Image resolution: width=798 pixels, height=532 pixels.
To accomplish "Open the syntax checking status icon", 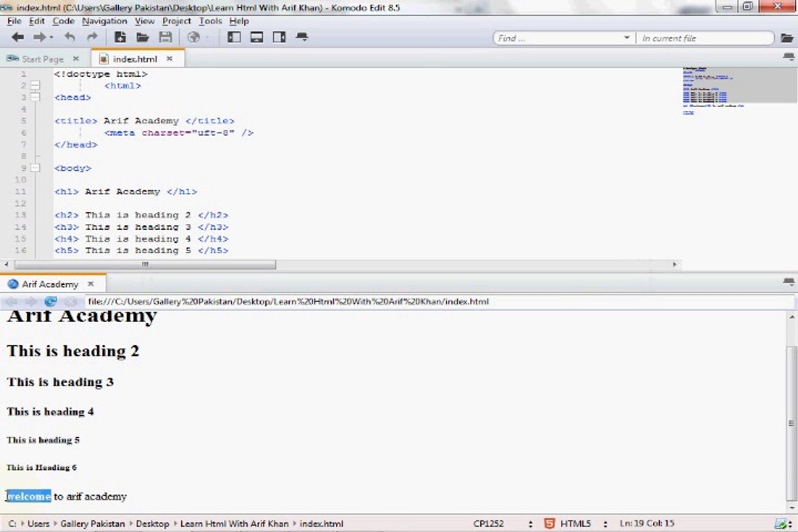I will click(782, 523).
